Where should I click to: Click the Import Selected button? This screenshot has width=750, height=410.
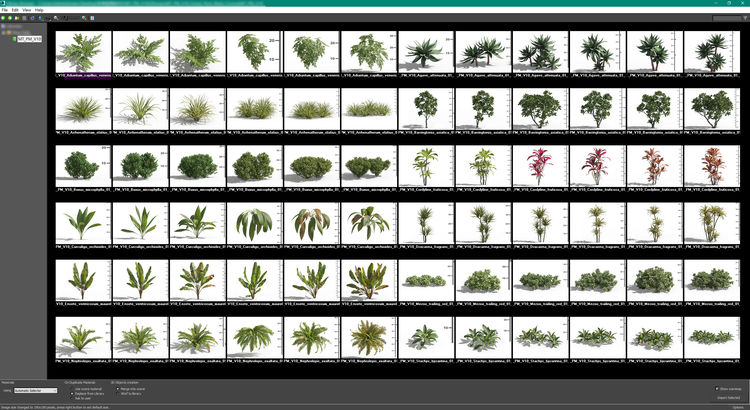[x=728, y=398]
